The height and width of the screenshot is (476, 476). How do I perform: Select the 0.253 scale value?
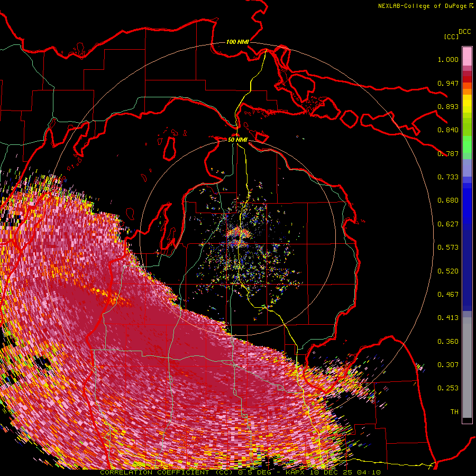[x=448, y=388]
